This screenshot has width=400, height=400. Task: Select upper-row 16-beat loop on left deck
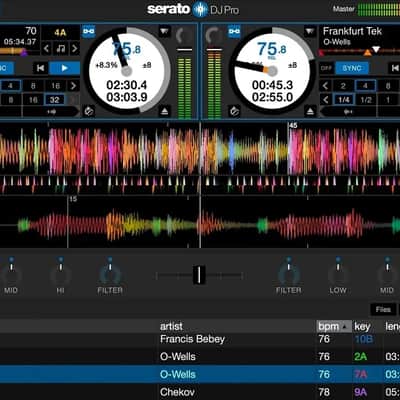[x=55, y=86]
